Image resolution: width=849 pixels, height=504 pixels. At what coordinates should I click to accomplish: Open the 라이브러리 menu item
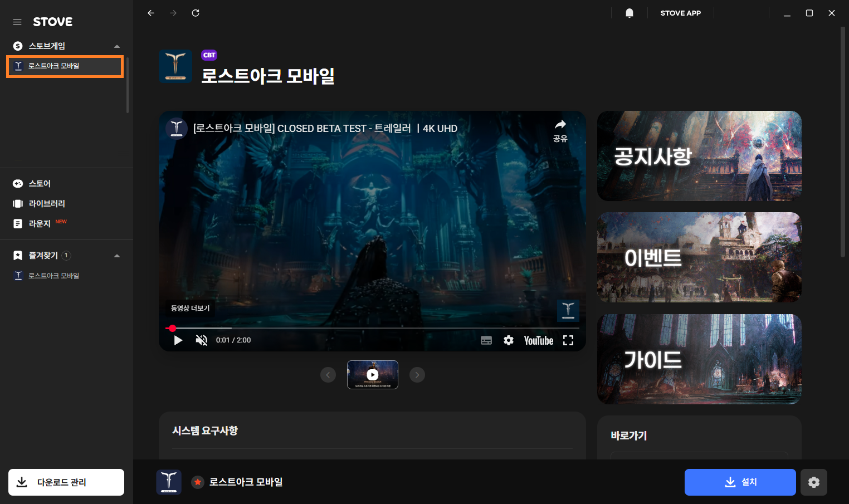(47, 204)
